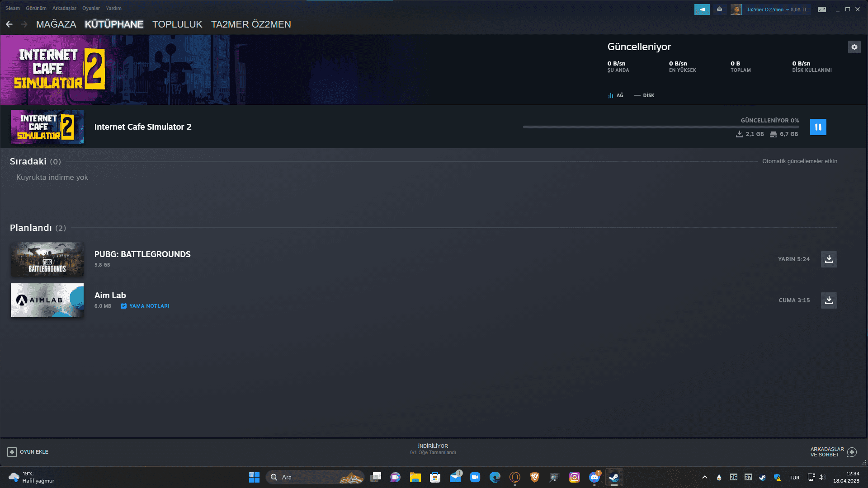Start Aim Lab download now

(x=829, y=300)
